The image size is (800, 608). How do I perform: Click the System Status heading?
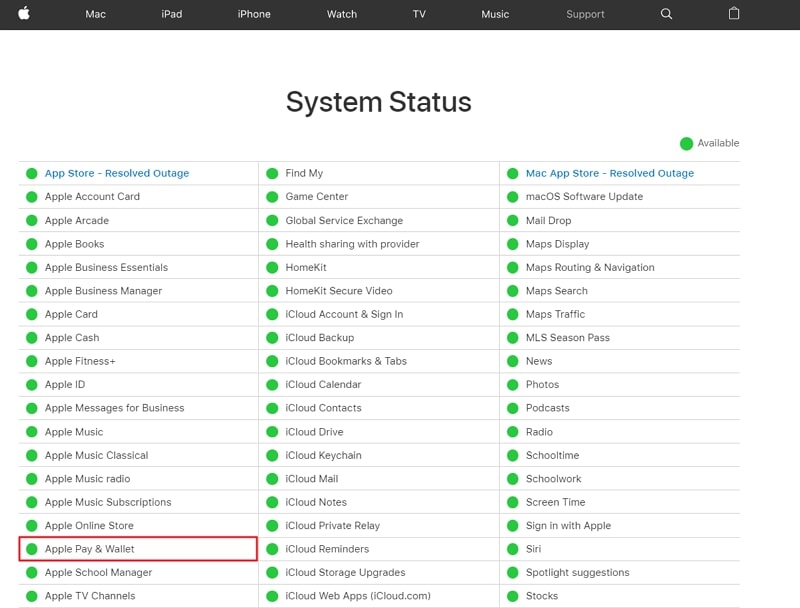(x=379, y=102)
